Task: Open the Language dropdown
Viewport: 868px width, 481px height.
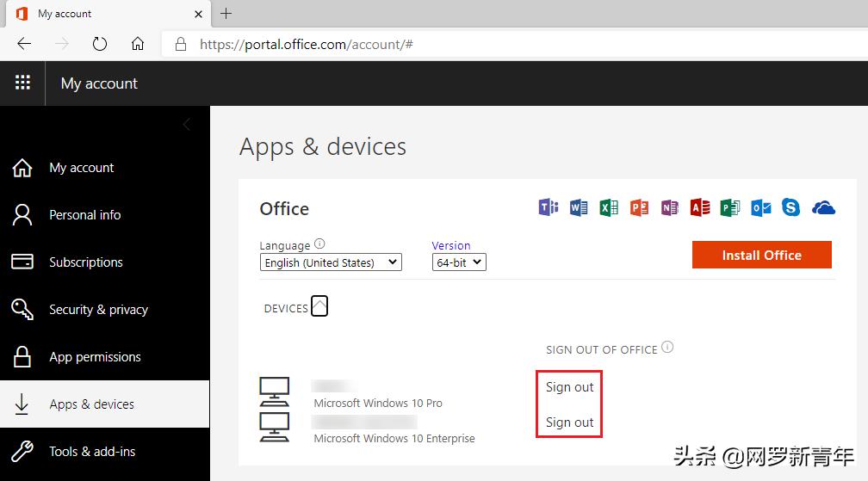Action: [x=331, y=262]
